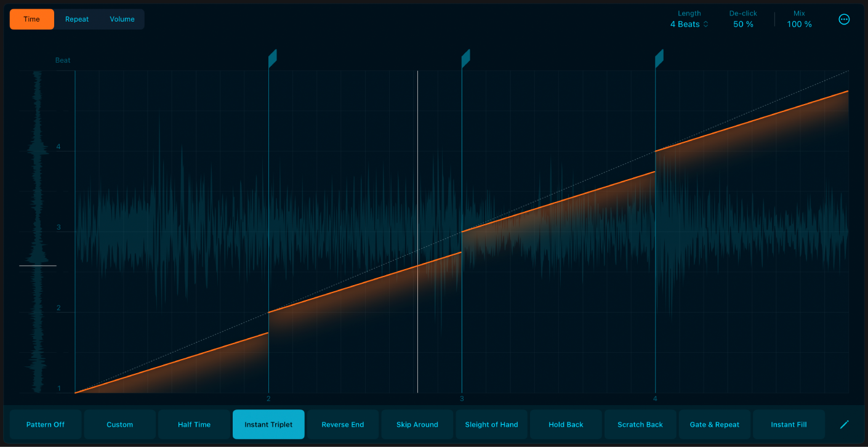Screen dimensions: 868x447
Task: Apply the Reverse End preset
Action: point(343,424)
